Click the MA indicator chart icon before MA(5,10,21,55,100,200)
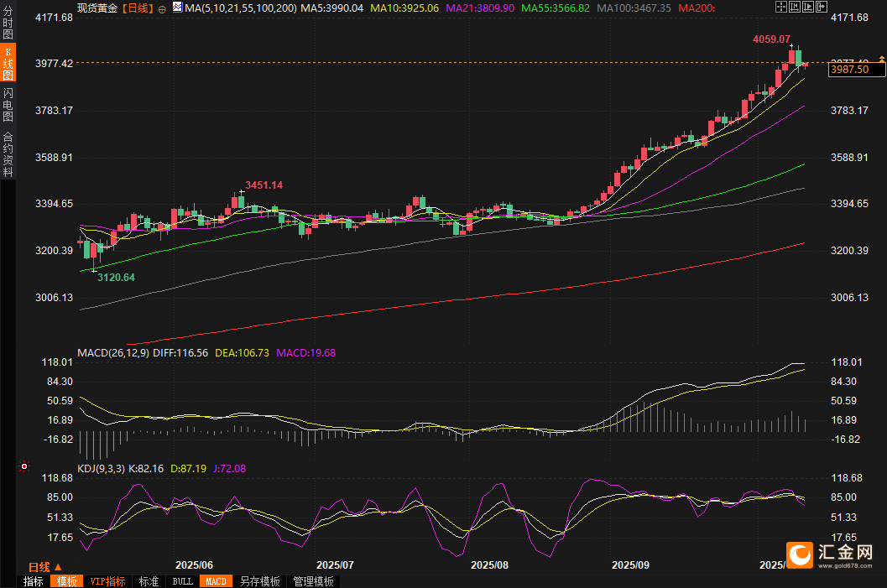This screenshot has width=887, height=588. pos(176,8)
